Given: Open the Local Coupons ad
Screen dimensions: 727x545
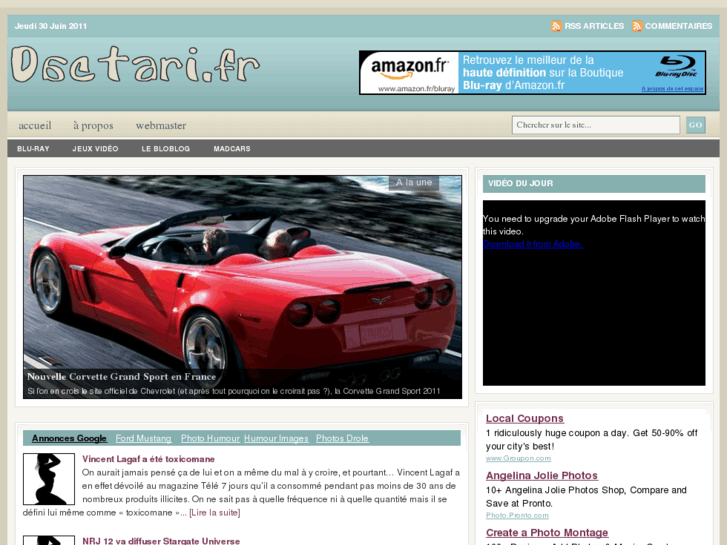Looking at the screenshot, I should click(524, 418).
